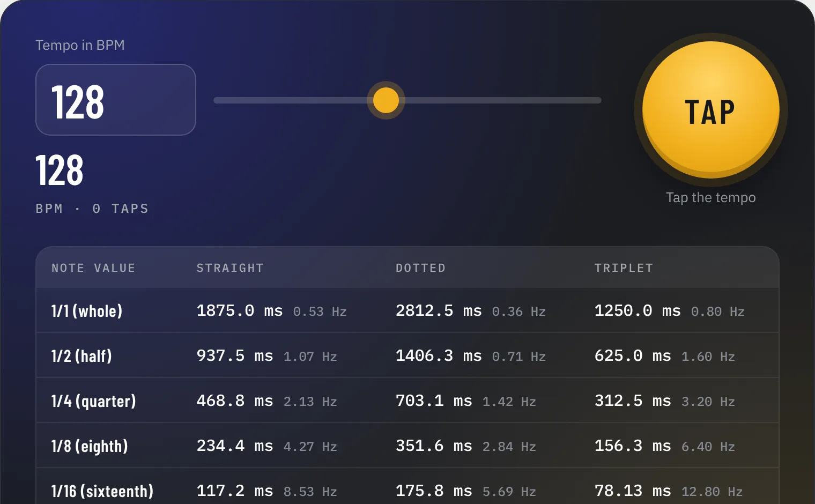Viewport: 815px width, 504px height.
Task: Select the 1875.0 ms whole straight value
Action: pos(240,311)
